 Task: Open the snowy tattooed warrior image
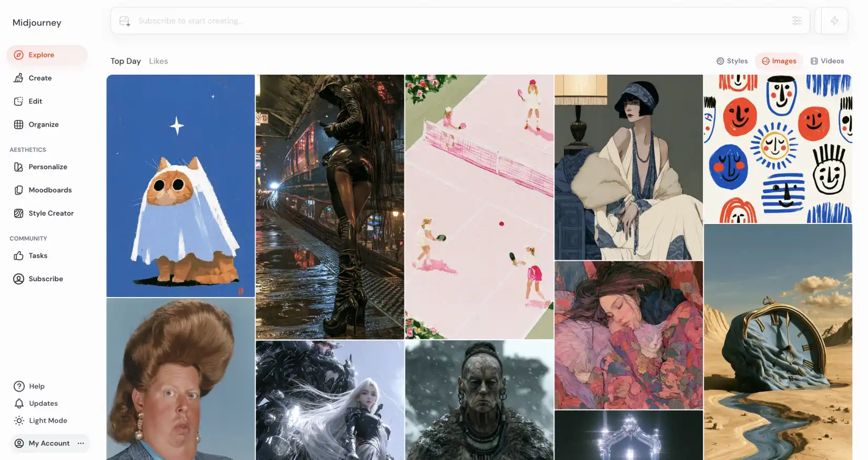479,401
